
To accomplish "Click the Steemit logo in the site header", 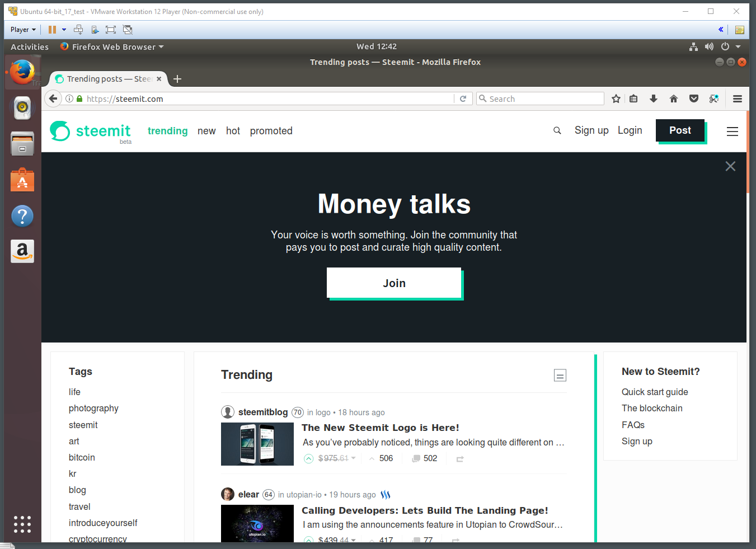I will (91, 132).
